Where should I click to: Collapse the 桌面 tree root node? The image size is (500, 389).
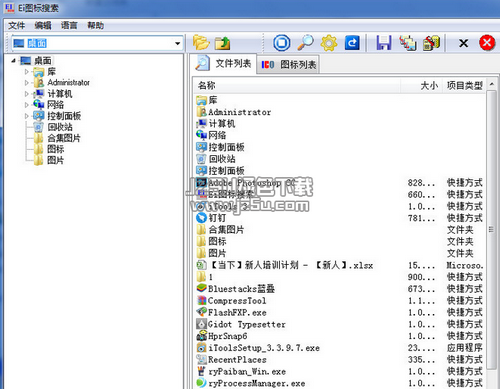(x=13, y=61)
